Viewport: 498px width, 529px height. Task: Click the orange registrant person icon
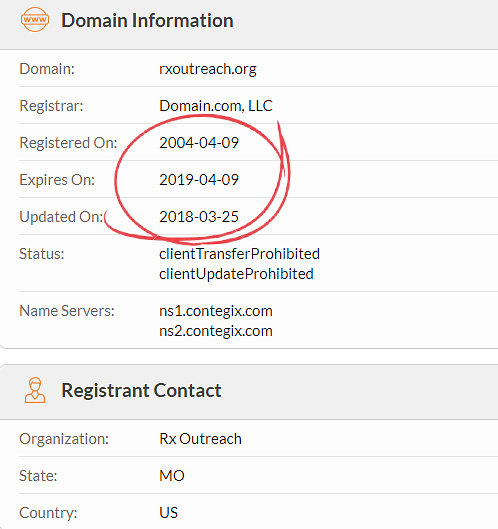pyautogui.click(x=35, y=390)
